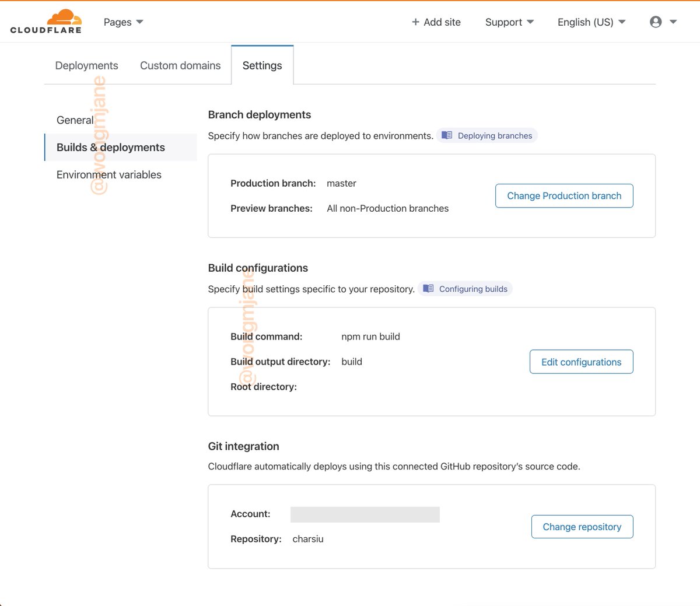700x606 pixels.
Task: Select the Settings tab
Action: (262, 65)
